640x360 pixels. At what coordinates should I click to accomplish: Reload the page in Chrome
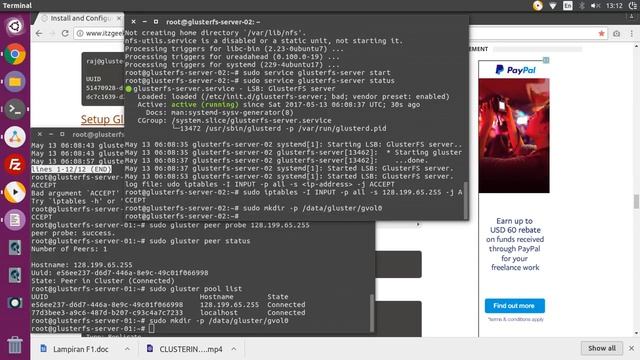65,33
